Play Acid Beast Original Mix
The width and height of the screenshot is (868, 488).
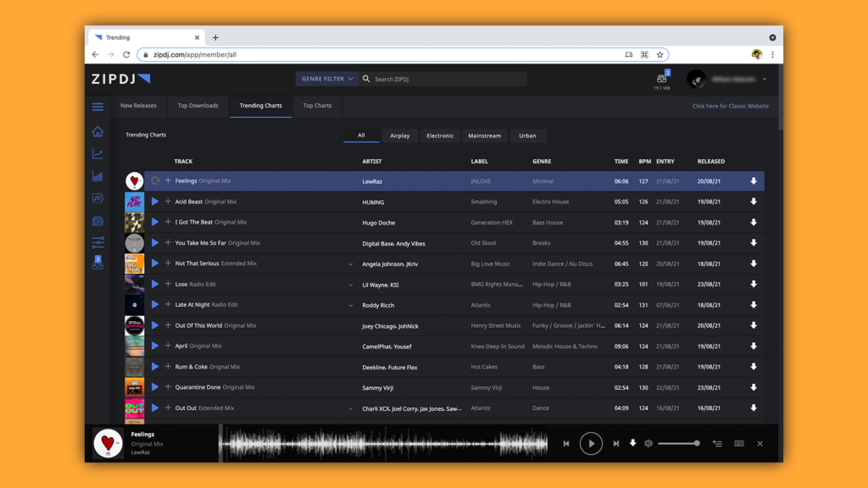point(155,202)
